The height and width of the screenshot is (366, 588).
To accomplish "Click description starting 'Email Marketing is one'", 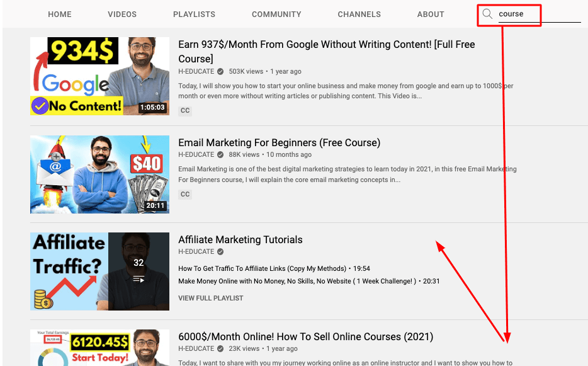I will pyautogui.click(x=348, y=174).
